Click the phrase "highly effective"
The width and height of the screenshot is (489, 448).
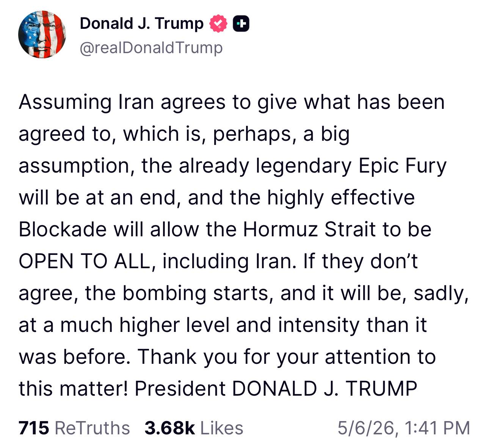(341, 198)
